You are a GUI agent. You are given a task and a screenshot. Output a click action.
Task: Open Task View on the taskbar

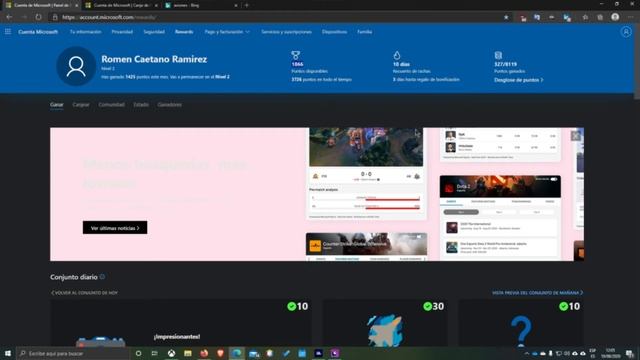pos(155,353)
